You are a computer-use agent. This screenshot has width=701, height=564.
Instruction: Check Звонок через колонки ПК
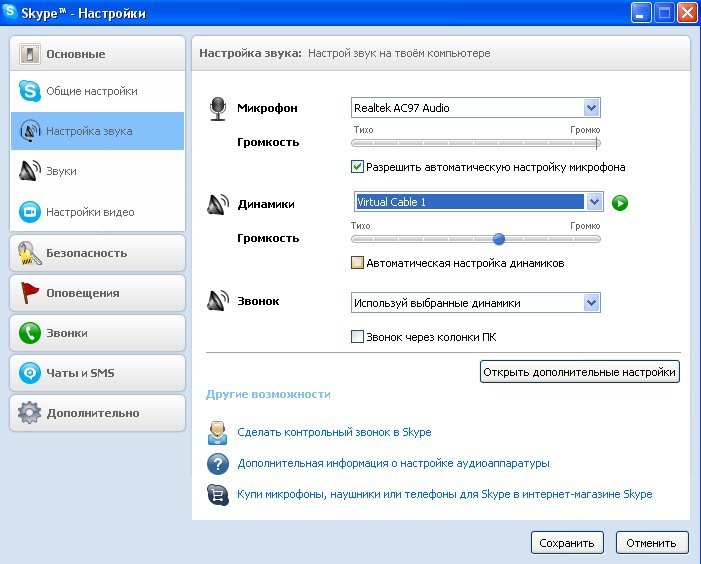(x=358, y=337)
